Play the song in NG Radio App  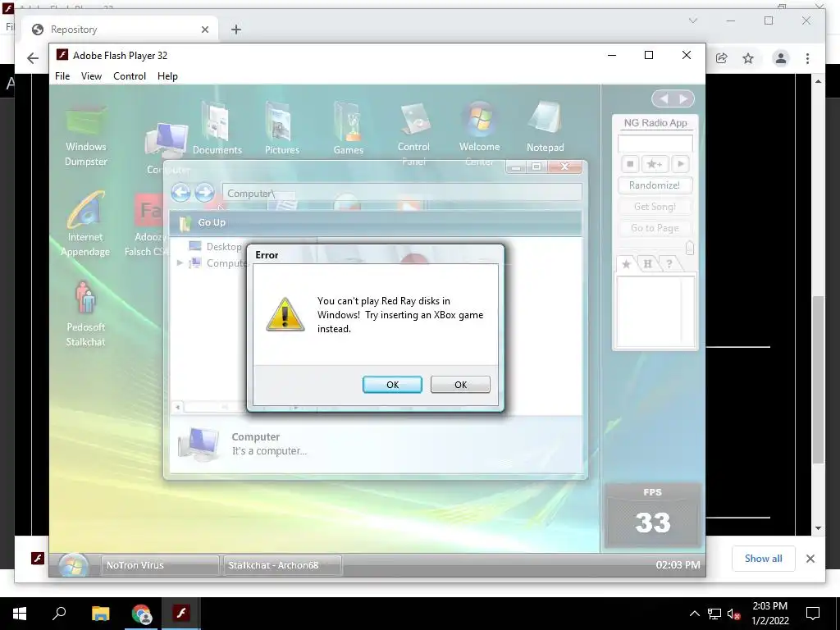tap(680, 164)
